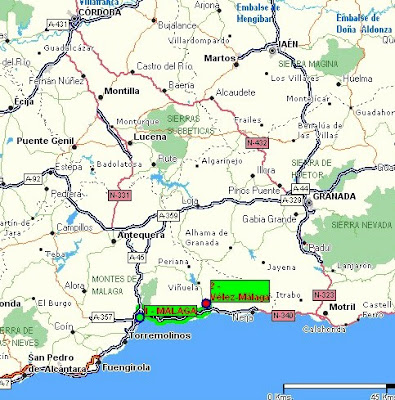Click the N-340 coastal road shield
Screen dimensions: 395x400
coord(283,315)
